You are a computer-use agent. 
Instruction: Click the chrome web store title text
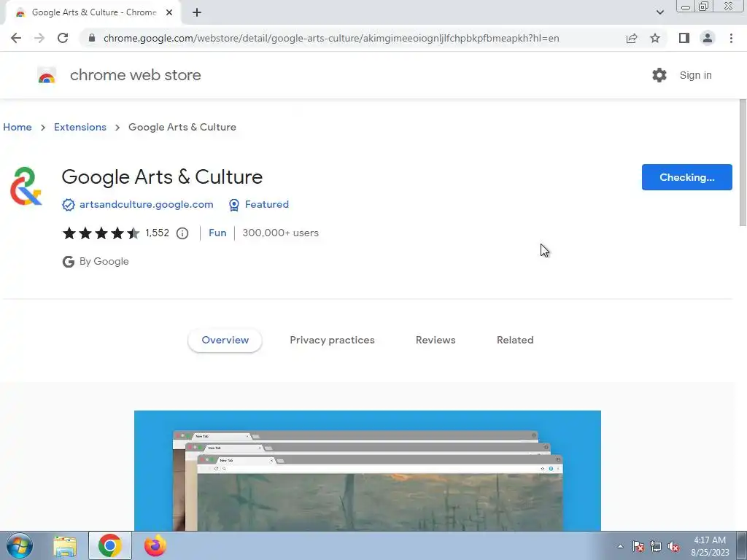pos(135,75)
